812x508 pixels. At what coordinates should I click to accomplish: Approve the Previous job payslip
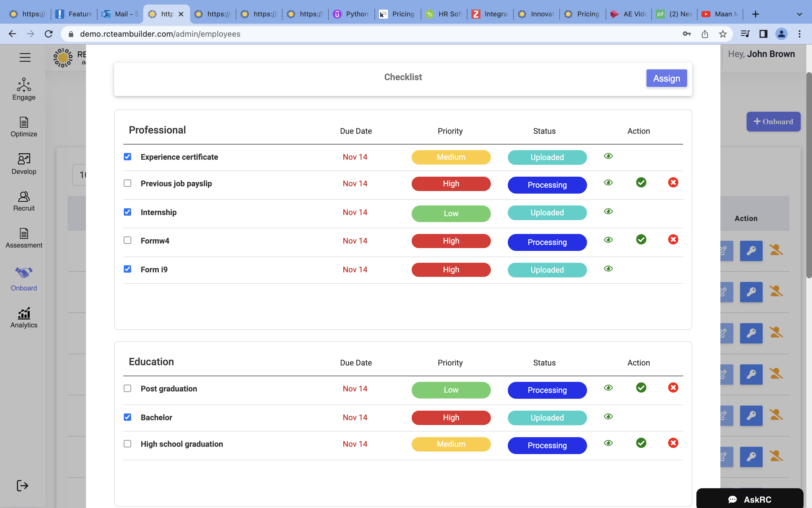pyautogui.click(x=641, y=182)
